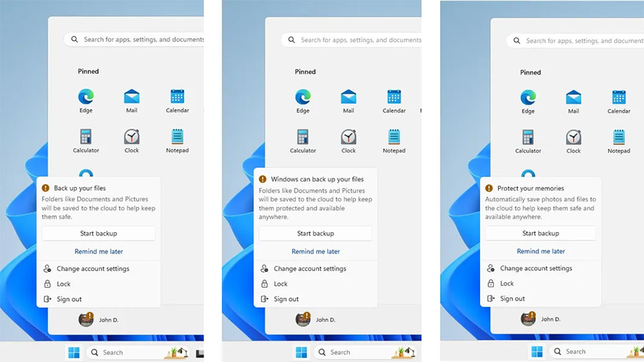This screenshot has height=362, width=644.
Task: Choose Remind me later under 'Protect your memories'
Action: coord(540,251)
